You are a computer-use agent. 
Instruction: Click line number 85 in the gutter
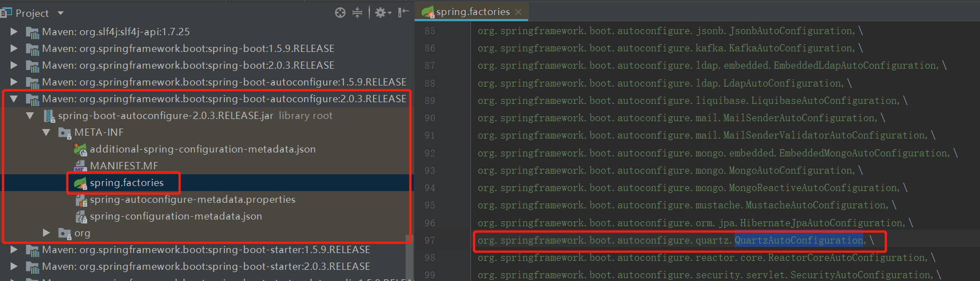(x=430, y=31)
